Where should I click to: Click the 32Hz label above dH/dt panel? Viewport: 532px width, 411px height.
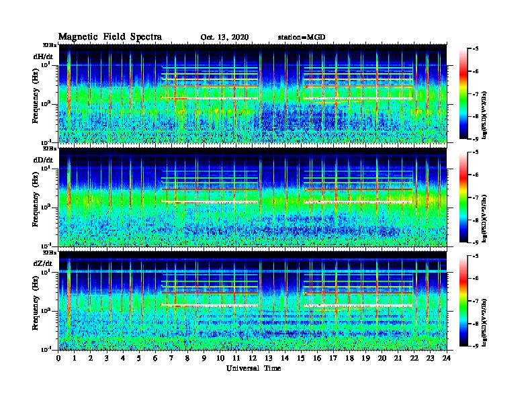pos(50,45)
